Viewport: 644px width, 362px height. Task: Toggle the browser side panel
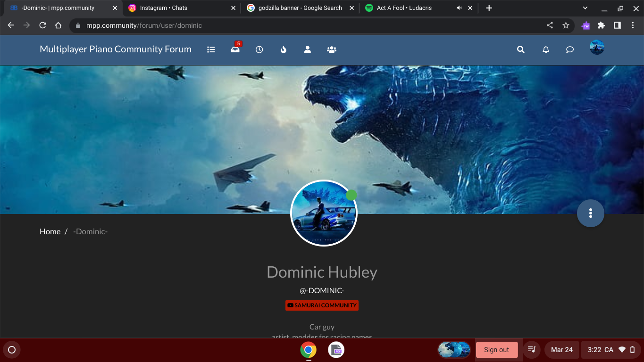617,25
